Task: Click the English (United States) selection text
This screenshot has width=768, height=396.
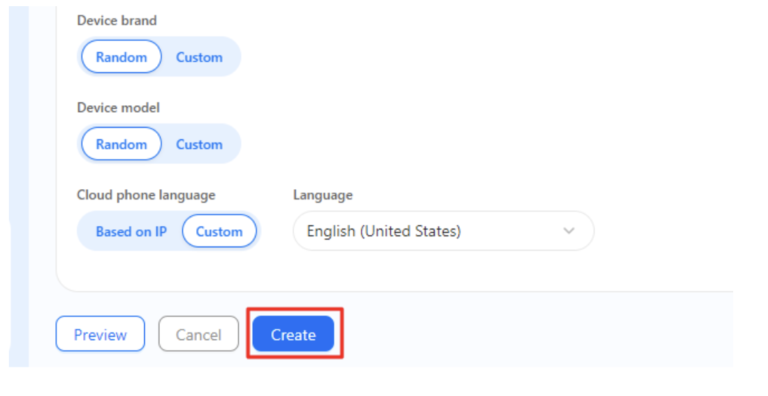Action: coord(384,231)
